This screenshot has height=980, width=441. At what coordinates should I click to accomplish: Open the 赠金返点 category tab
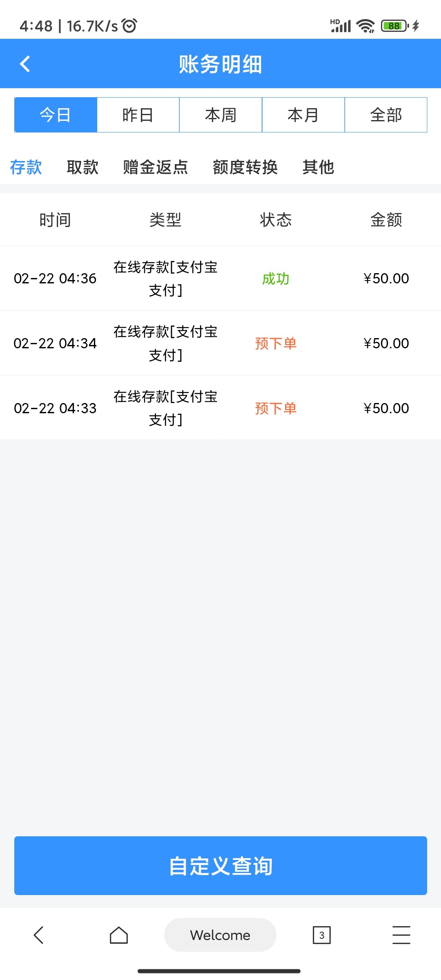click(156, 167)
